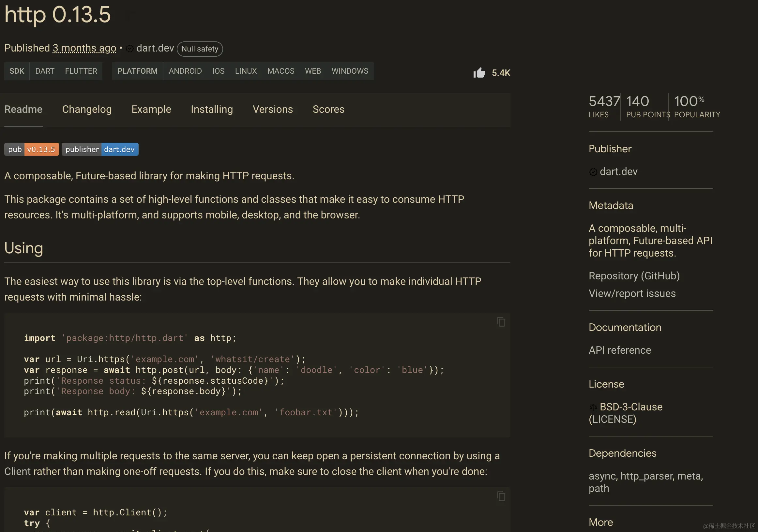Copy the http.Client code snippet via copy icon
Image resolution: width=758 pixels, height=532 pixels.
point(501,496)
